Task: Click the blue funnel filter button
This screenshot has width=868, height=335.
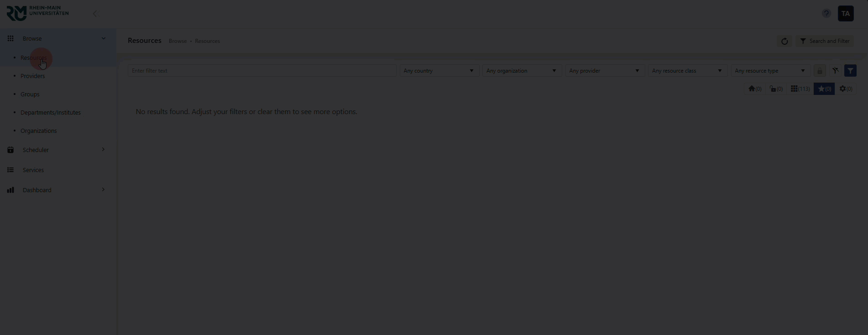Action: point(850,71)
